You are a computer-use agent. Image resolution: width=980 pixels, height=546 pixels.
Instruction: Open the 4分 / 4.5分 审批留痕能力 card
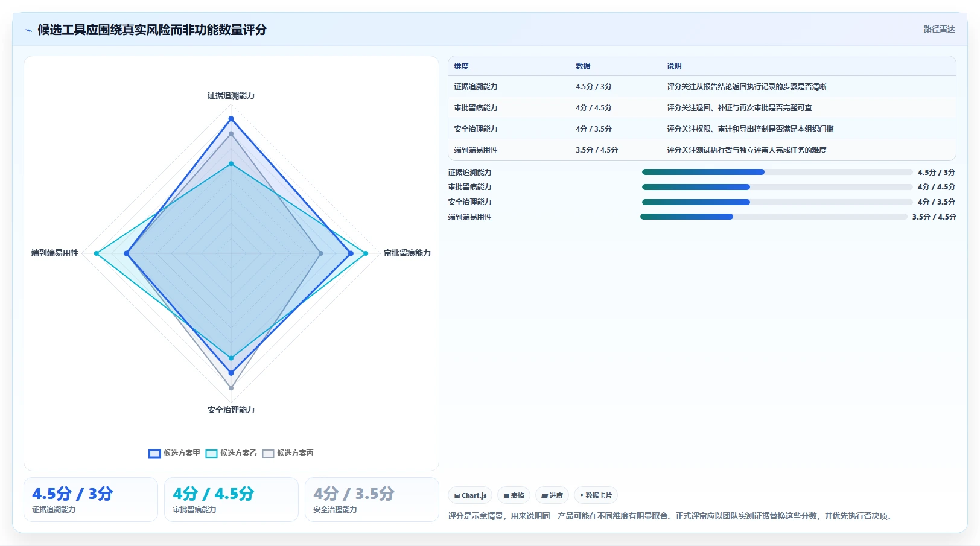click(231, 500)
